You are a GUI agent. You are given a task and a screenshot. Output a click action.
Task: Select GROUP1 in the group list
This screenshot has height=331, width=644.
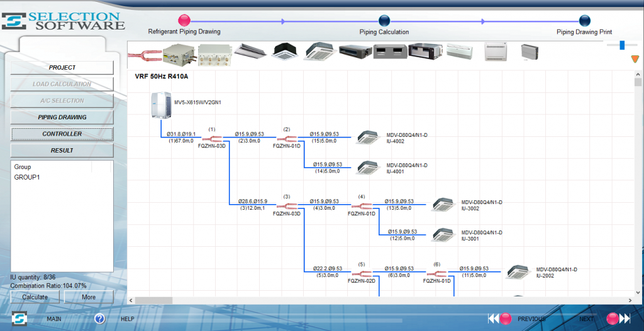[x=27, y=178]
